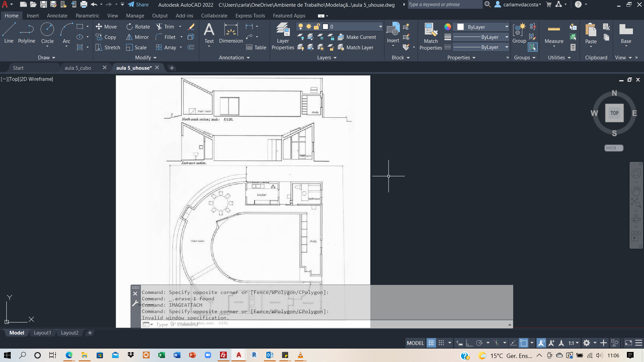Open Layer Properties manager
This screenshot has height=362, width=644.
[283, 36]
